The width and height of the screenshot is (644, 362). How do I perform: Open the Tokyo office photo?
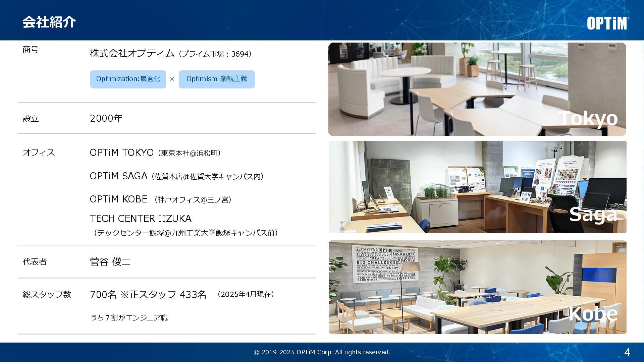(477, 89)
